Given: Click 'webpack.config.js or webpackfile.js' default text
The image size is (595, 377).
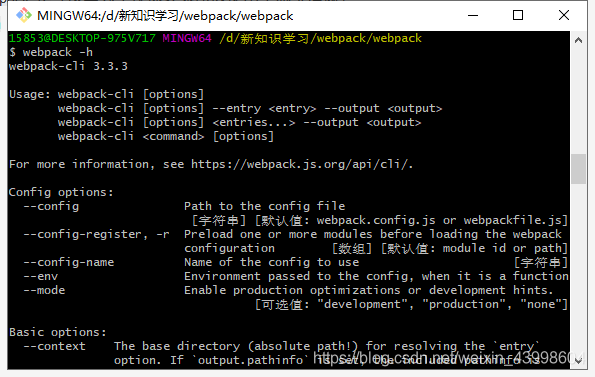Looking at the screenshot, I should pos(439,220).
